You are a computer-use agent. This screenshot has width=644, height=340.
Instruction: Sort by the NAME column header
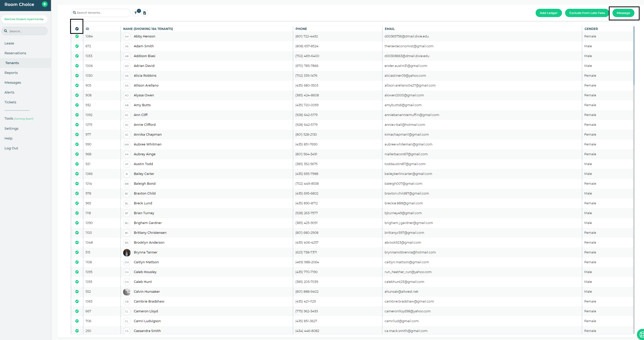148,29
